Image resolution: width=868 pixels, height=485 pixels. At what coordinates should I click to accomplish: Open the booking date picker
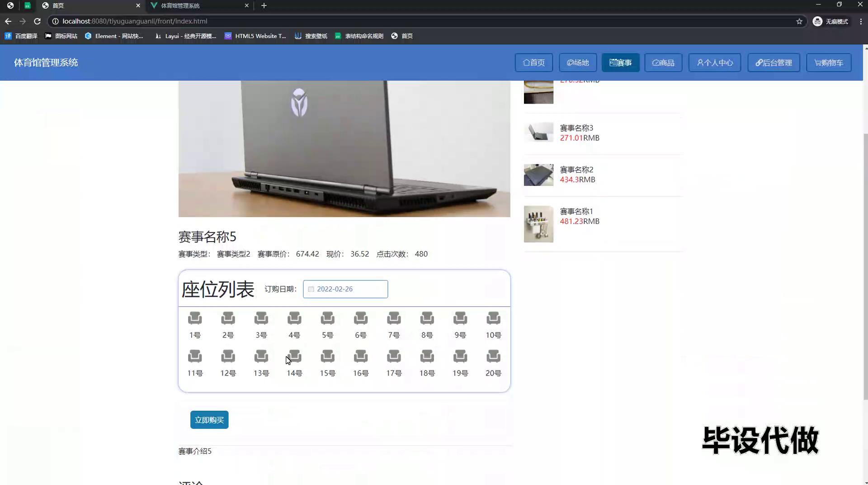[x=345, y=289]
